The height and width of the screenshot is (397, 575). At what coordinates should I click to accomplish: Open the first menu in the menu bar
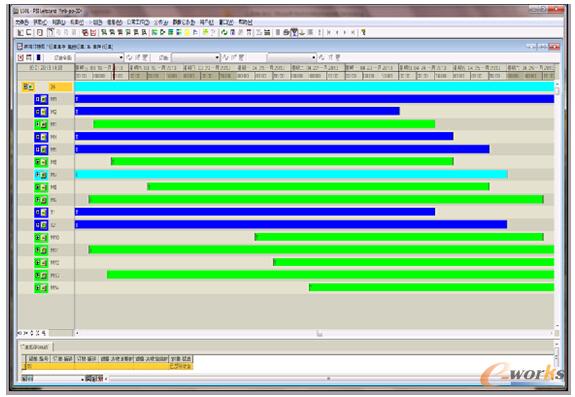(x=22, y=22)
